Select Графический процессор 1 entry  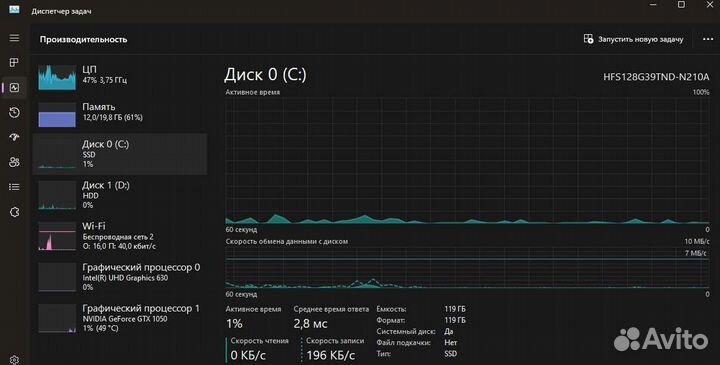click(x=119, y=318)
